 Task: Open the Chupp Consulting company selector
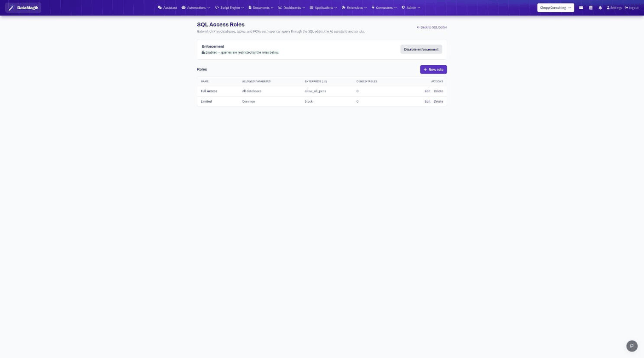(x=556, y=8)
